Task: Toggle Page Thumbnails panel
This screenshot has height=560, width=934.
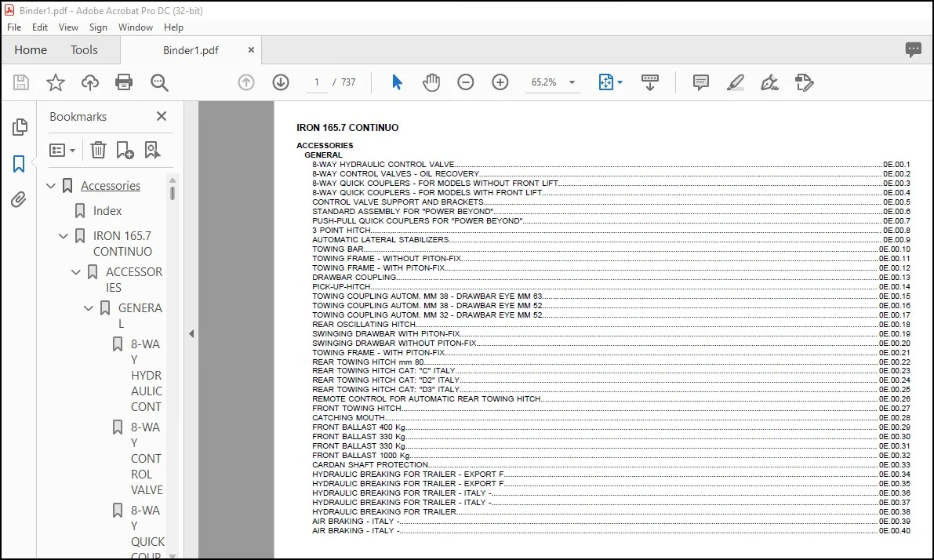Action: [x=20, y=126]
